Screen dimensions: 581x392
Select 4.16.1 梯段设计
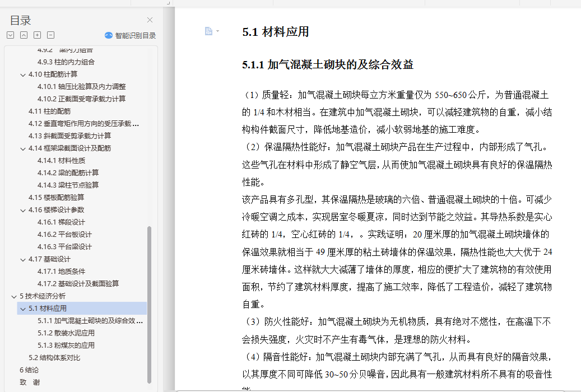61,222
